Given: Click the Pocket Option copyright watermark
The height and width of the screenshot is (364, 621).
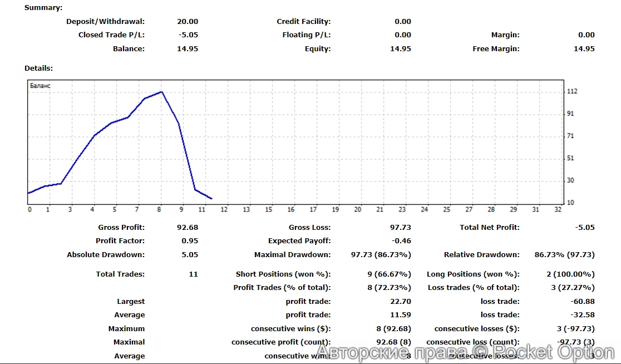Looking at the screenshot, I should pyautogui.click(x=472, y=352).
